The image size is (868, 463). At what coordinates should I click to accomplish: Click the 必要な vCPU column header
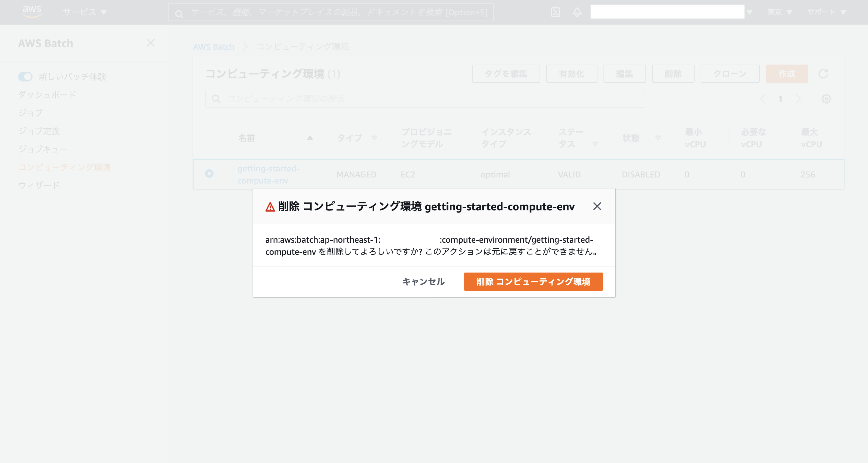pyautogui.click(x=753, y=138)
